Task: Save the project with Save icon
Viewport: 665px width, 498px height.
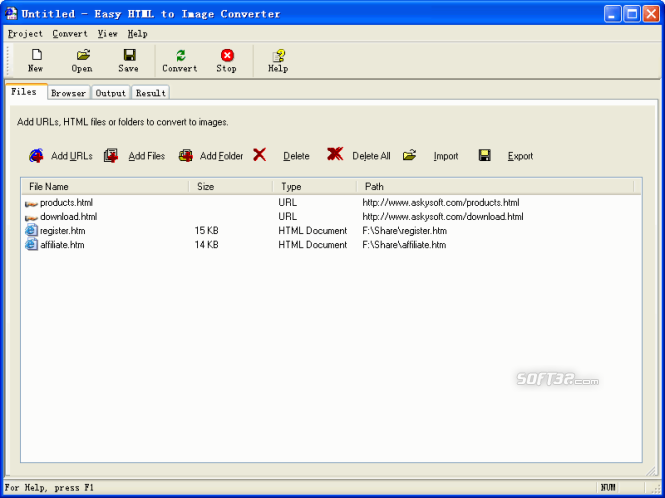Action: (129, 55)
